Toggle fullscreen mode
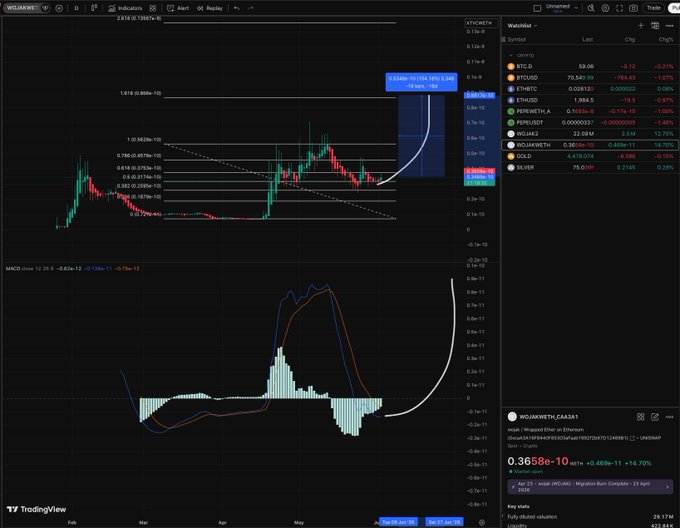 [x=619, y=8]
